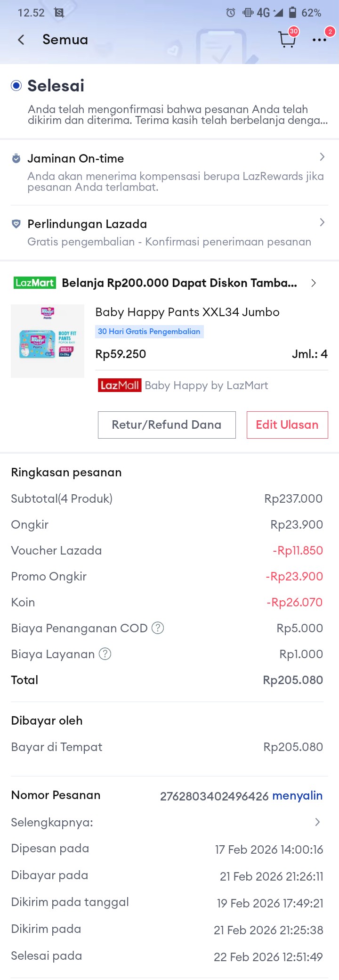Viewport: 339px width, 980px height.
Task: Expand Perlindungan Lazada details chevron
Action: pyautogui.click(x=322, y=222)
